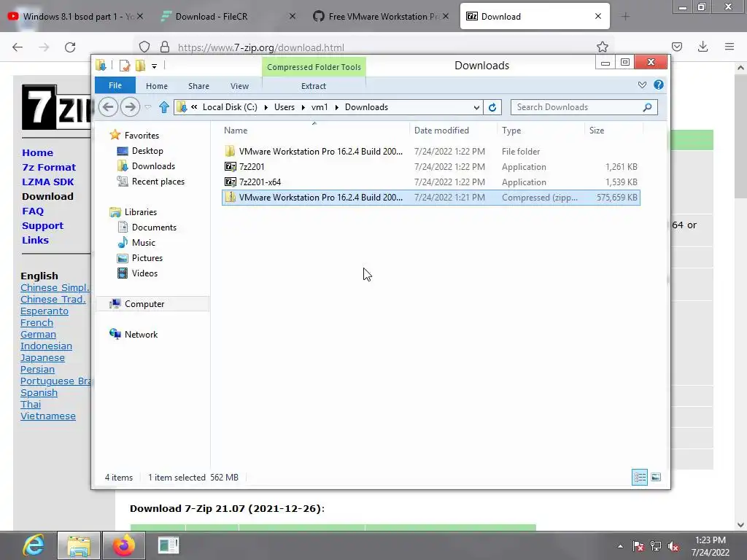Viewport: 747px width, 560px height.
Task: Click the padlock site info icon
Action: click(165, 47)
